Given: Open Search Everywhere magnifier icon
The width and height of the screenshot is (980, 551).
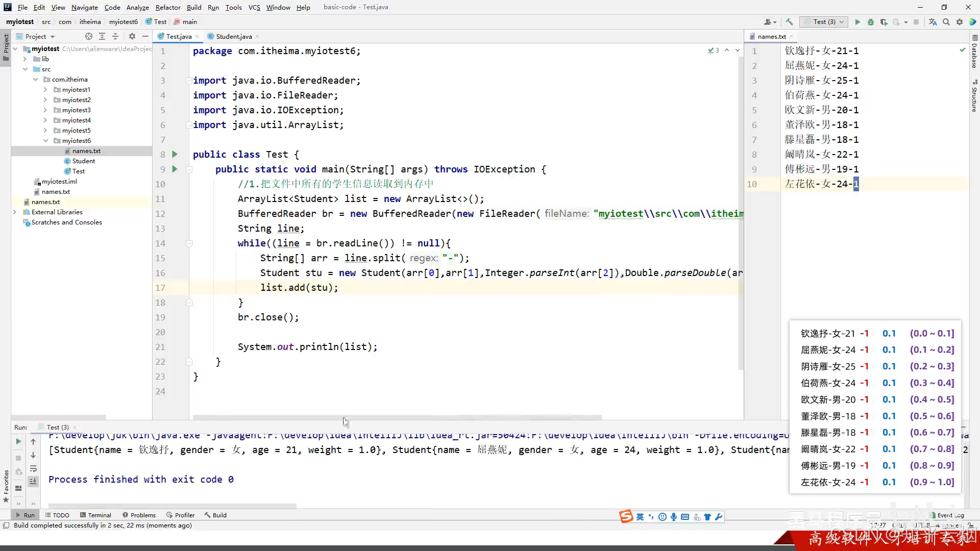Looking at the screenshot, I should [x=946, y=22].
